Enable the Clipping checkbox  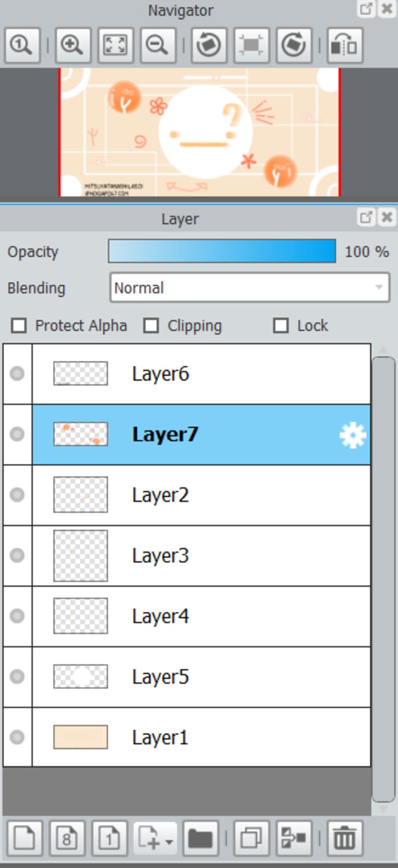pos(151,326)
